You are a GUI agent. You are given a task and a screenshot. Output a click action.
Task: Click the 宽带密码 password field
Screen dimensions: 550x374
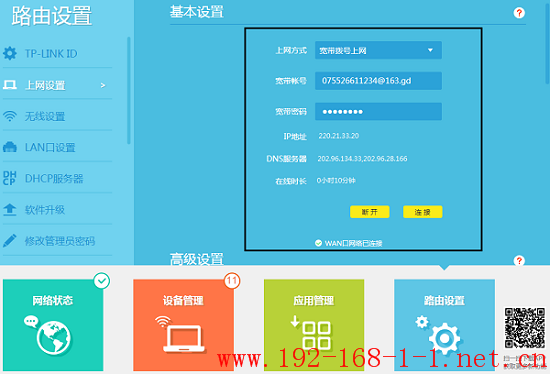[378, 112]
